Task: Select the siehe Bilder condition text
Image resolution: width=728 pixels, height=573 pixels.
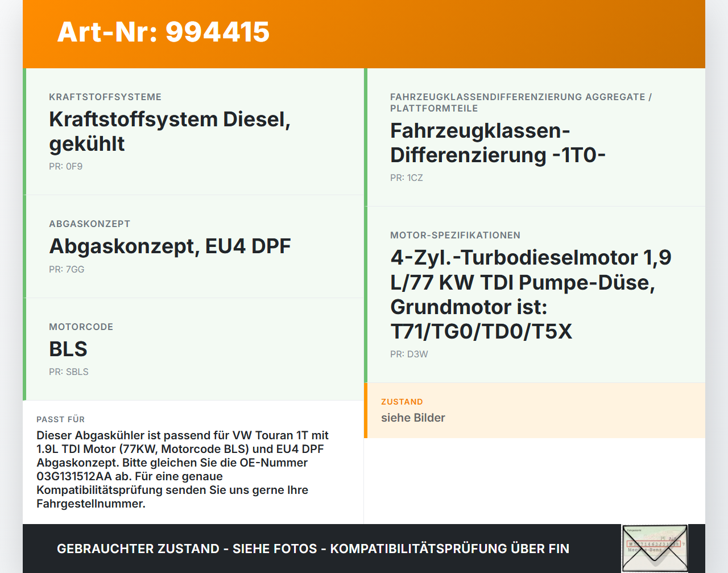Action: pos(413,418)
